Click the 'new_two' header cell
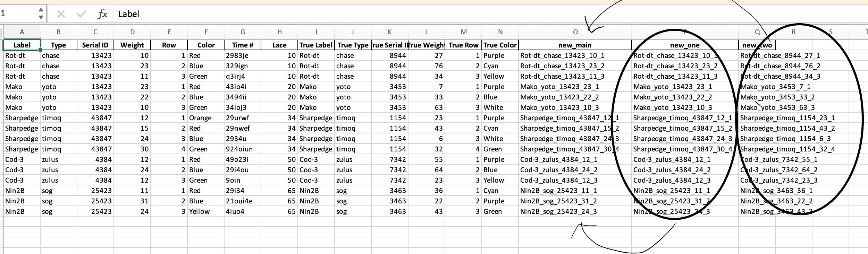The width and height of the screenshot is (868, 254). [757, 45]
